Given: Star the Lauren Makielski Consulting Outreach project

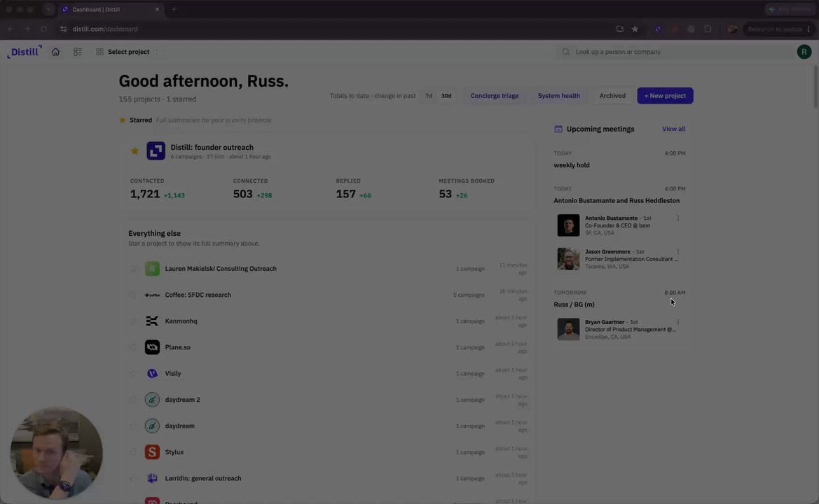Looking at the screenshot, I should 132,269.
